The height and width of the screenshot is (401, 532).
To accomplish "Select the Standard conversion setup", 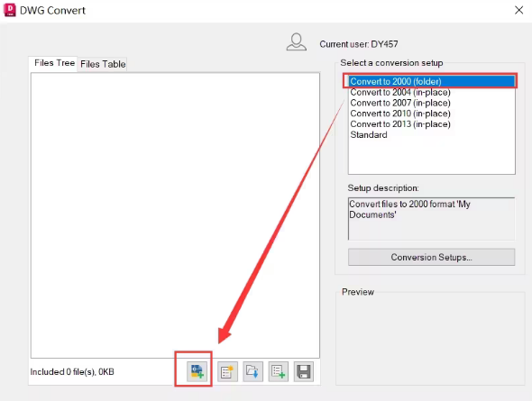I will coord(369,135).
